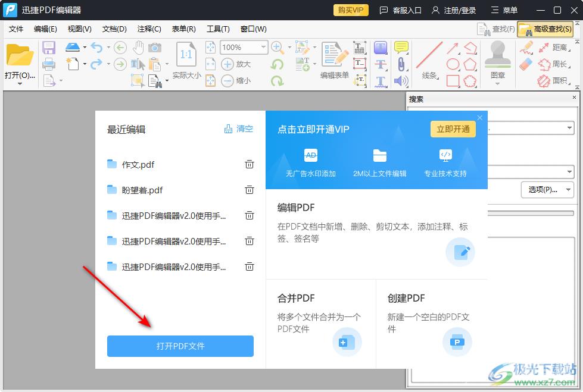Click the scanner icon in toolbar
This screenshot has height=392, width=583.
pos(73,47)
